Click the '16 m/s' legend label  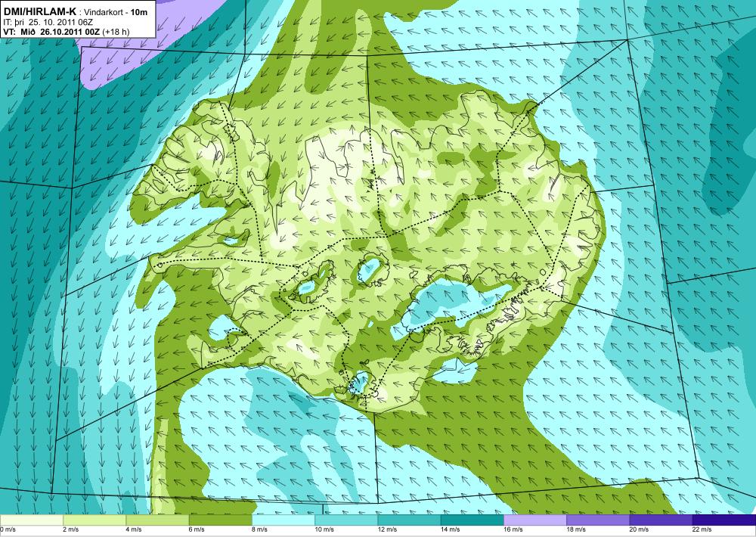pyautogui.click(x=513, y=529)
